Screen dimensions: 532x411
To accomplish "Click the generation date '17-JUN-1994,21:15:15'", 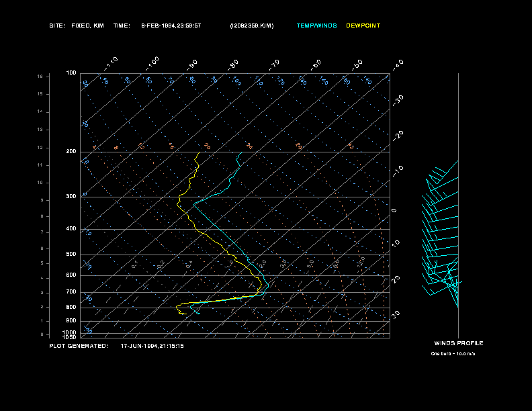I will 152,347.
